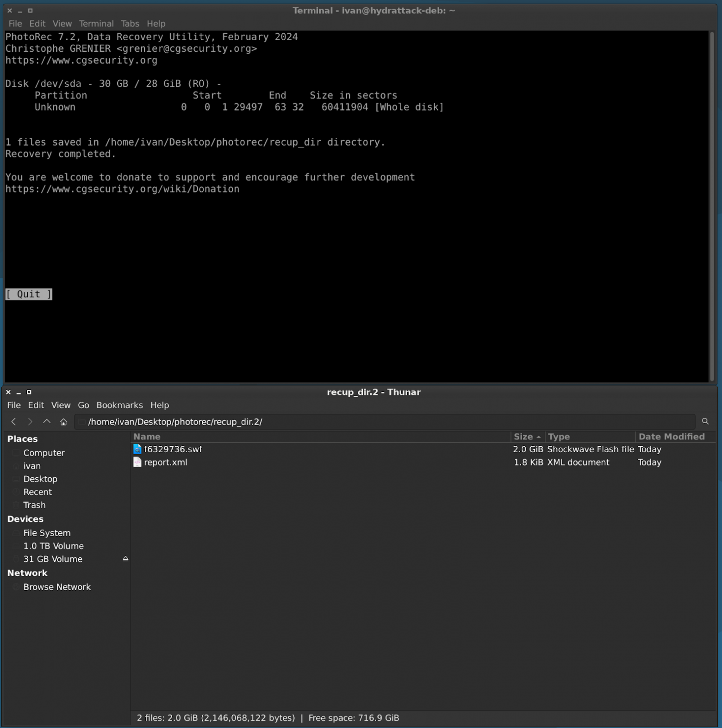This screenshot has width=722, height=728.
Task: Go back in Thunar navigation
Action: [x=14, y=421]
